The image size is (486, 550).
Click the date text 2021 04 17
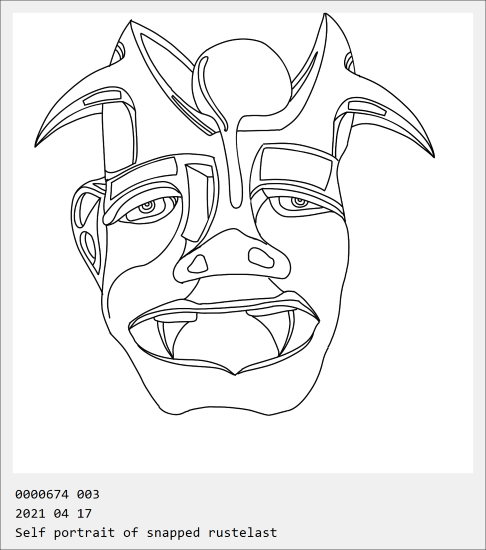pos(53,514)
